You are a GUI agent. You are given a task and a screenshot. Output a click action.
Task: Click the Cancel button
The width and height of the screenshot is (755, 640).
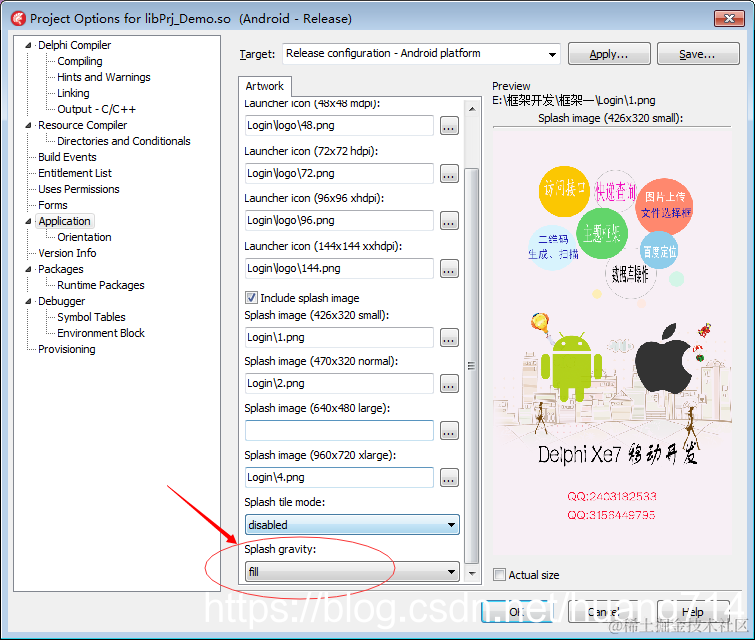[604, 612]
